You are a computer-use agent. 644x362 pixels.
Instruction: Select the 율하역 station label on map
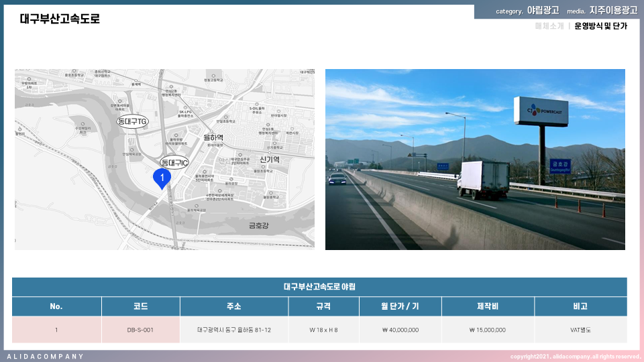(213, 136)
